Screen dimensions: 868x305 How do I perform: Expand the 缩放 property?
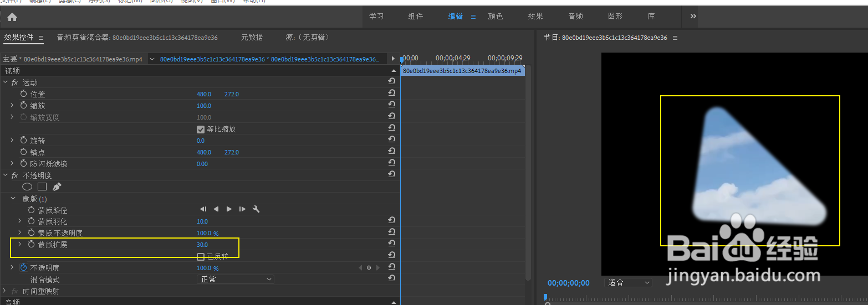(12, 105)
